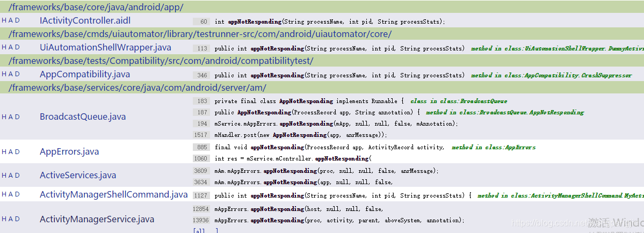
Task: Go to line 13936 in ActivityManagerService.java
Action: 201,220
